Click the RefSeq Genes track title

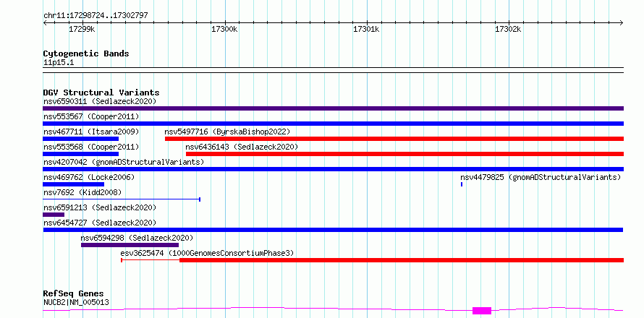(74, 294)
